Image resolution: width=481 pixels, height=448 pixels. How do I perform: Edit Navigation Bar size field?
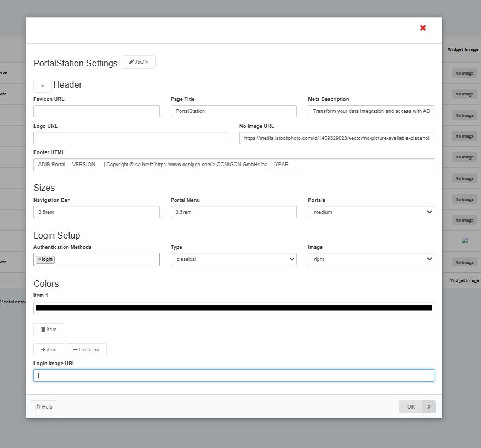point(96,212)
